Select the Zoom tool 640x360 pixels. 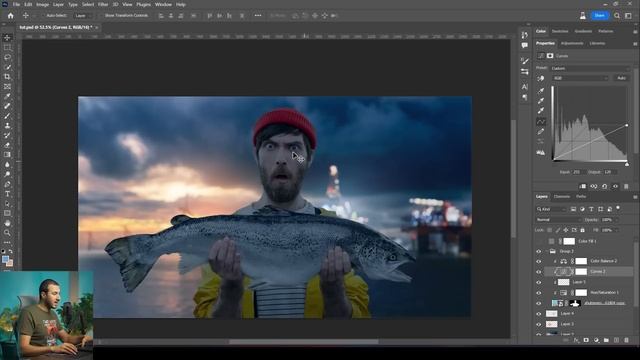7,233
